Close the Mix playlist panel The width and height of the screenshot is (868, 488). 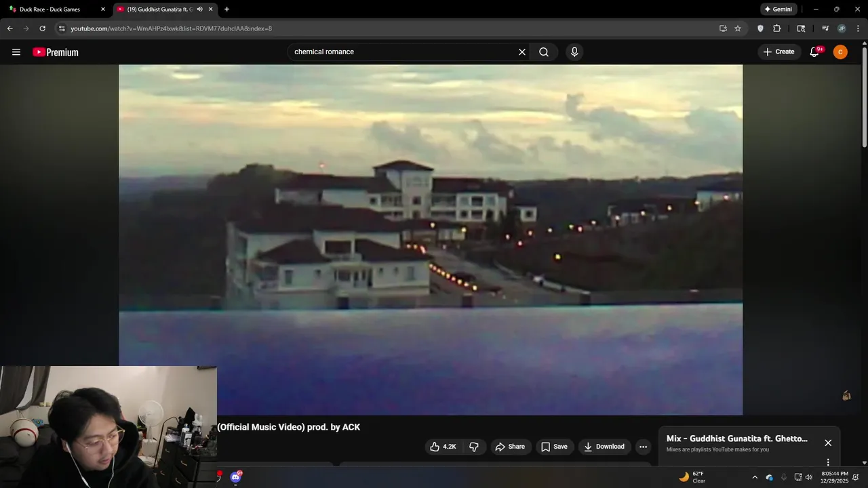(x=828, y=443)
